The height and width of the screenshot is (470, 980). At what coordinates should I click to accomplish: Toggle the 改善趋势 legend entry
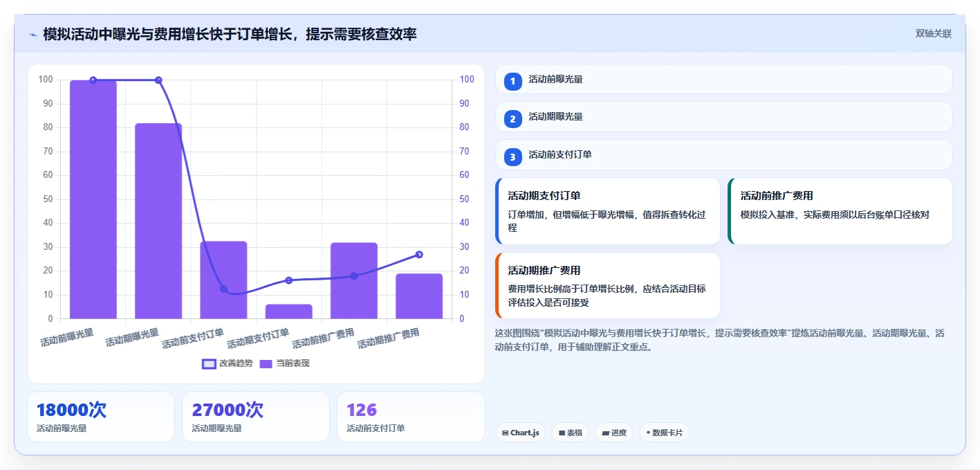click(x=227, y=363)
